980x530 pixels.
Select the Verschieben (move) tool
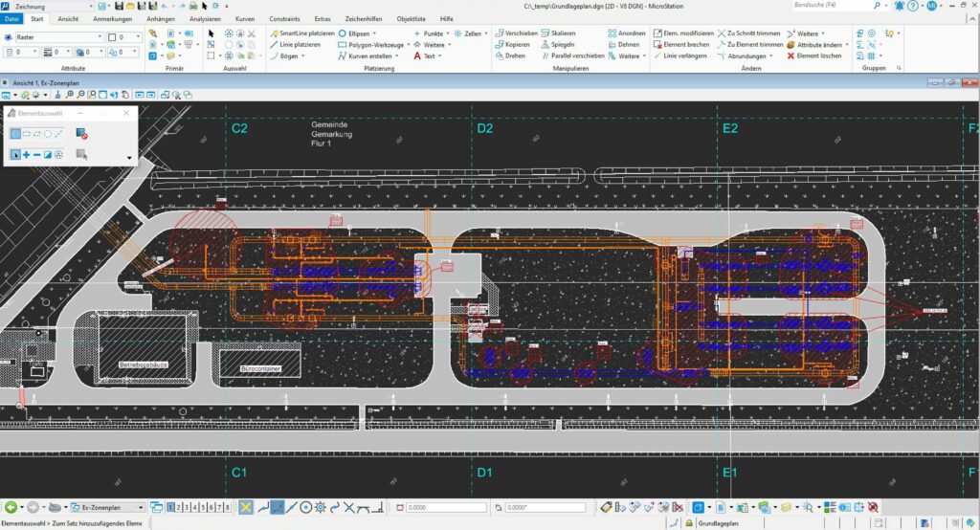coord(521,33)
